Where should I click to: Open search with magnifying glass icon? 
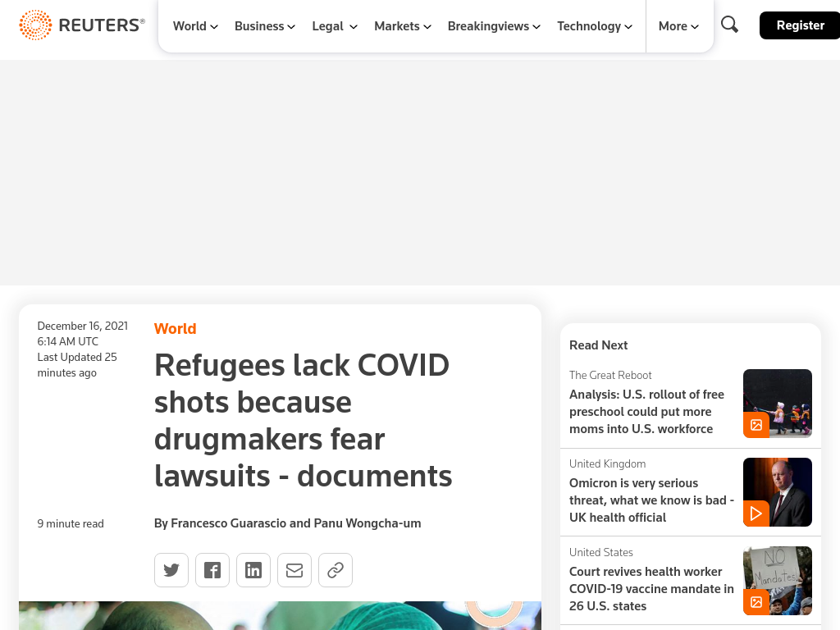pos(729,25)
